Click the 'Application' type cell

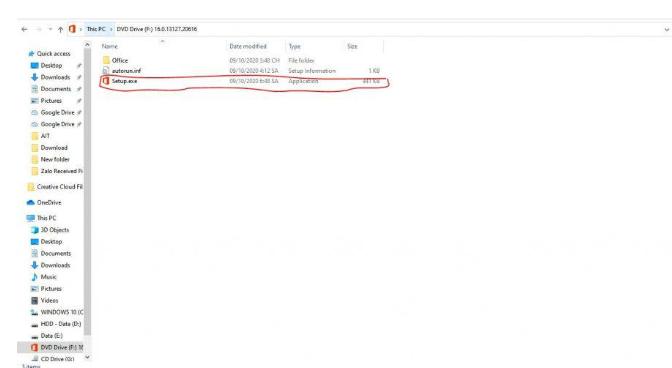(303, 81)
